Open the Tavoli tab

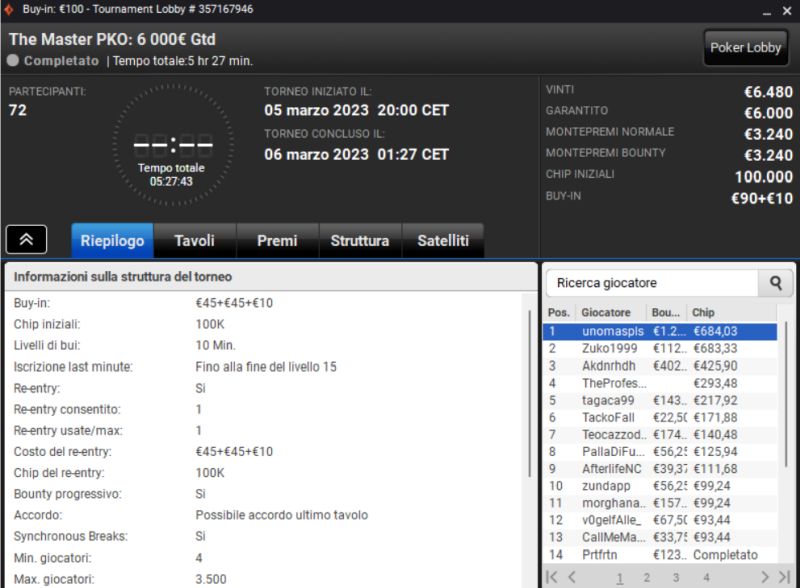(x=194, y=240)
